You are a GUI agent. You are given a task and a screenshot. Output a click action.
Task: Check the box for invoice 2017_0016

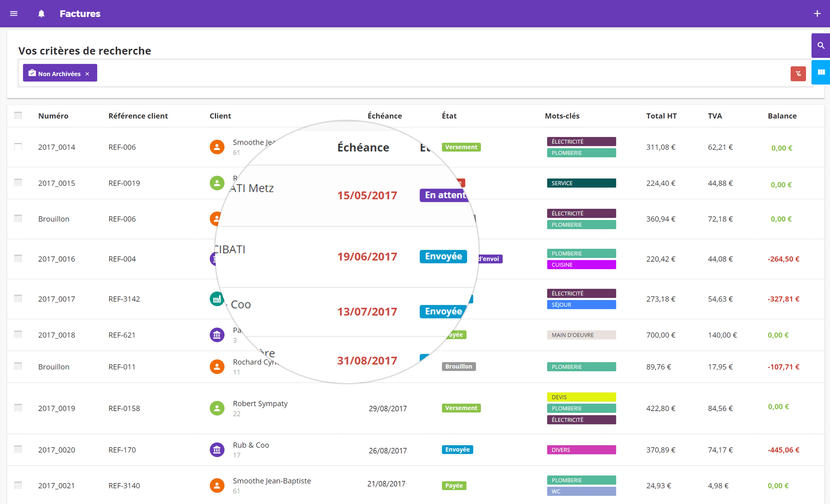(x=18, y=258)
